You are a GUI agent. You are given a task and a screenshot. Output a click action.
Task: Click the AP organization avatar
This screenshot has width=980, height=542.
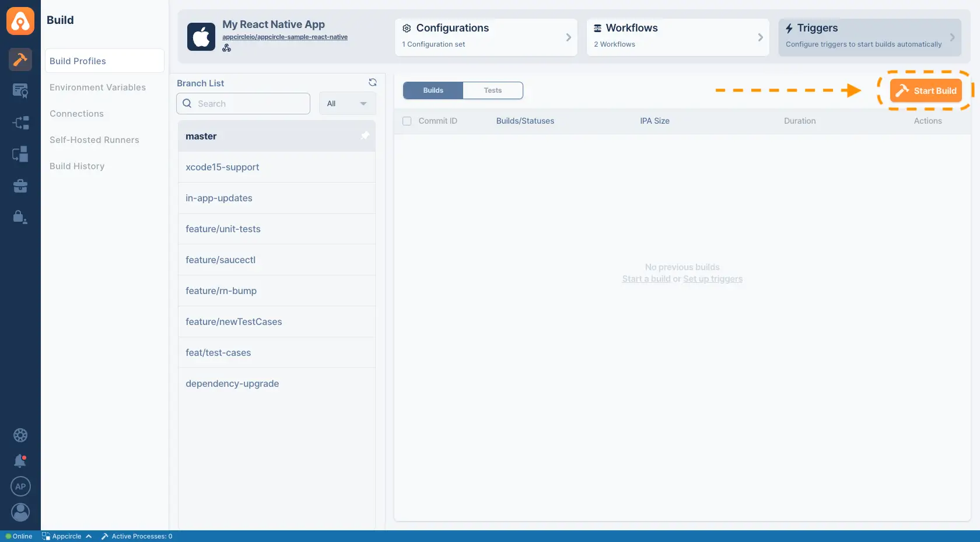(20, 487)
